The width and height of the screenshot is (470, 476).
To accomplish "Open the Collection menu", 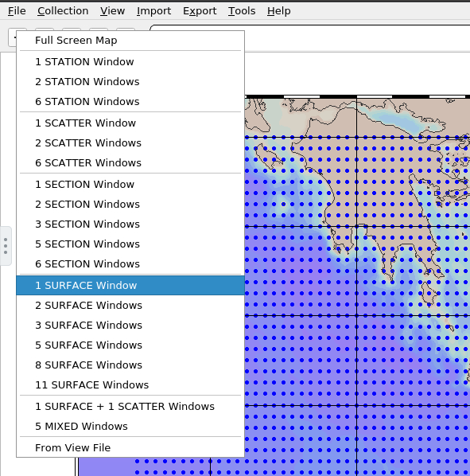I will (63, 11).
